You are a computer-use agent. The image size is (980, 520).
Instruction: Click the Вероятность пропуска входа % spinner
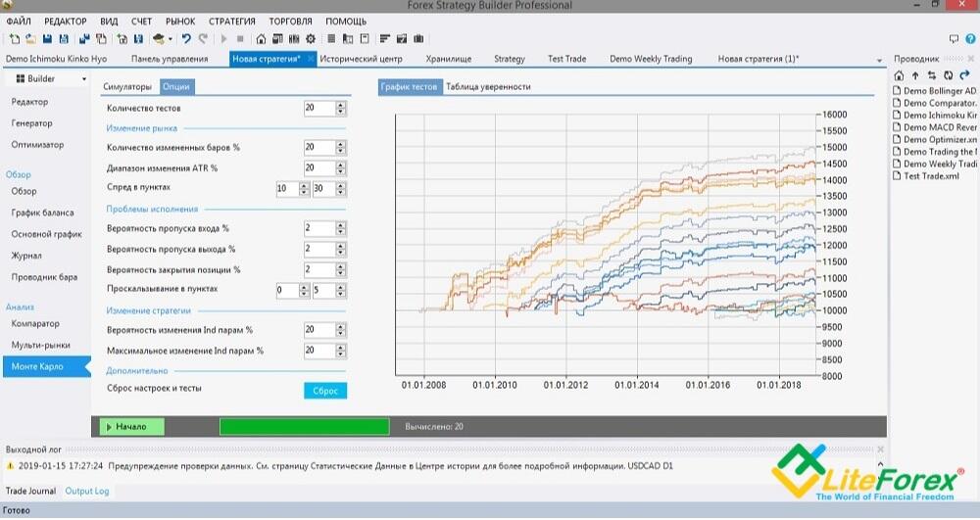coord(341,228)
